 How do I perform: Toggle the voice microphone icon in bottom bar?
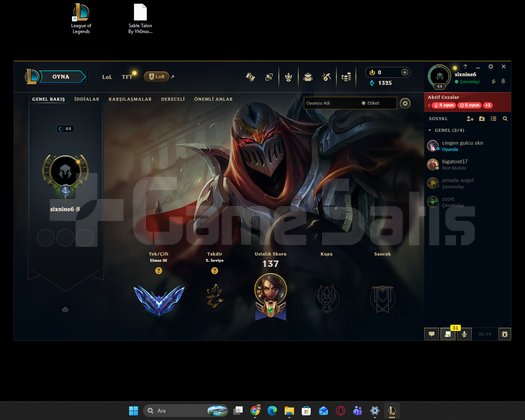pos(464,334)
